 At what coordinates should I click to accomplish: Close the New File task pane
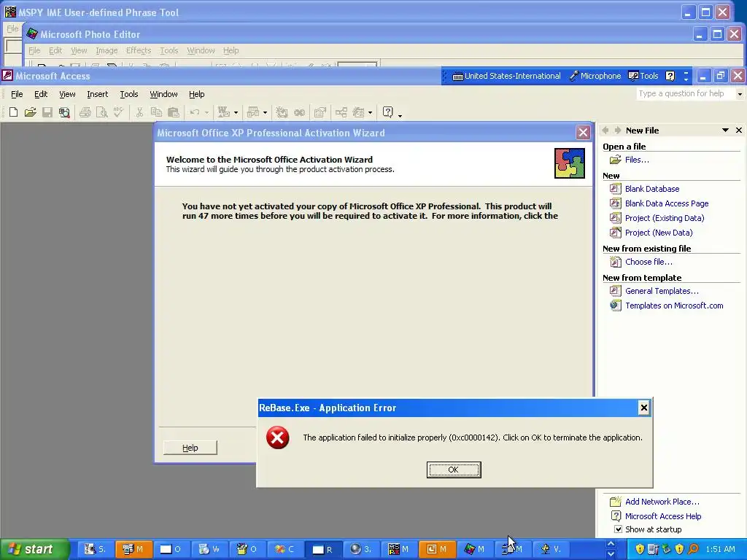[738, 130]
